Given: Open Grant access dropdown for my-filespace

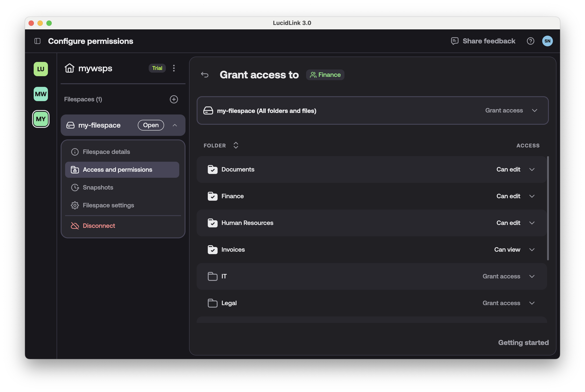Looking at the screenshot, I should click(534, 110).
